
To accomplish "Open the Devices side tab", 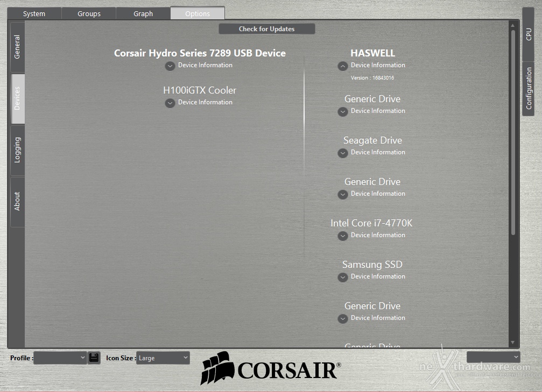I will [17, 98].
